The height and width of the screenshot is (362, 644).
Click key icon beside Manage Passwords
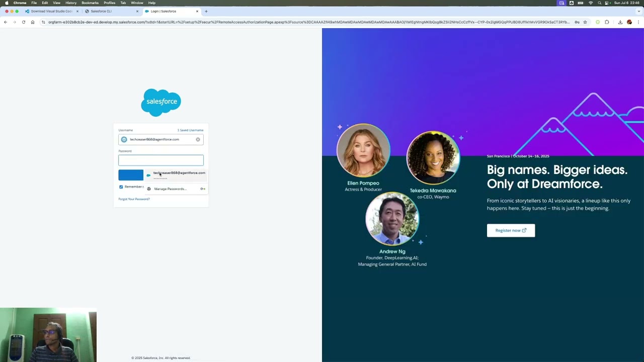(x=203, y=189)
